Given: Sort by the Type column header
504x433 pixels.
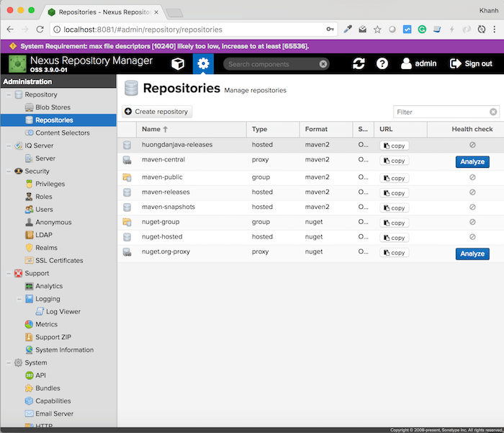Looking at the screenshot, I should [x=273, y=129].
